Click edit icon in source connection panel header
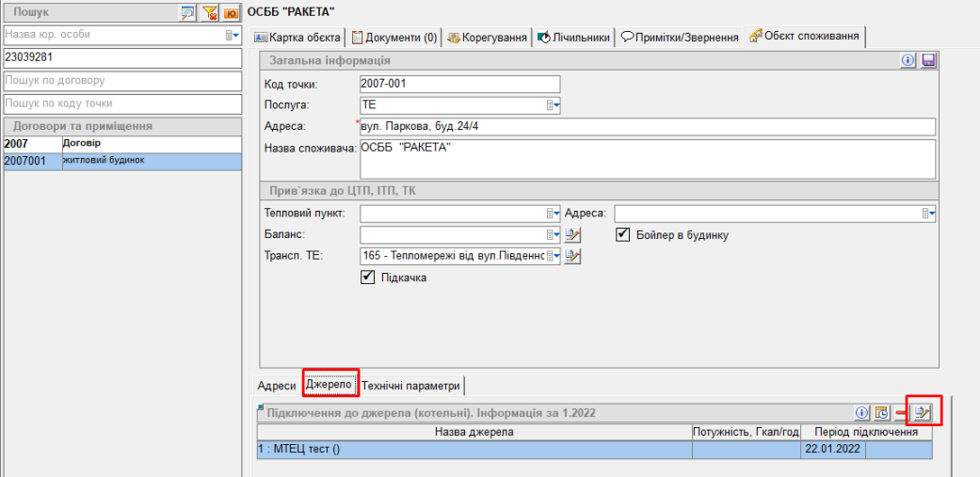This screenshot has width=980, height=477. (922, 412)
